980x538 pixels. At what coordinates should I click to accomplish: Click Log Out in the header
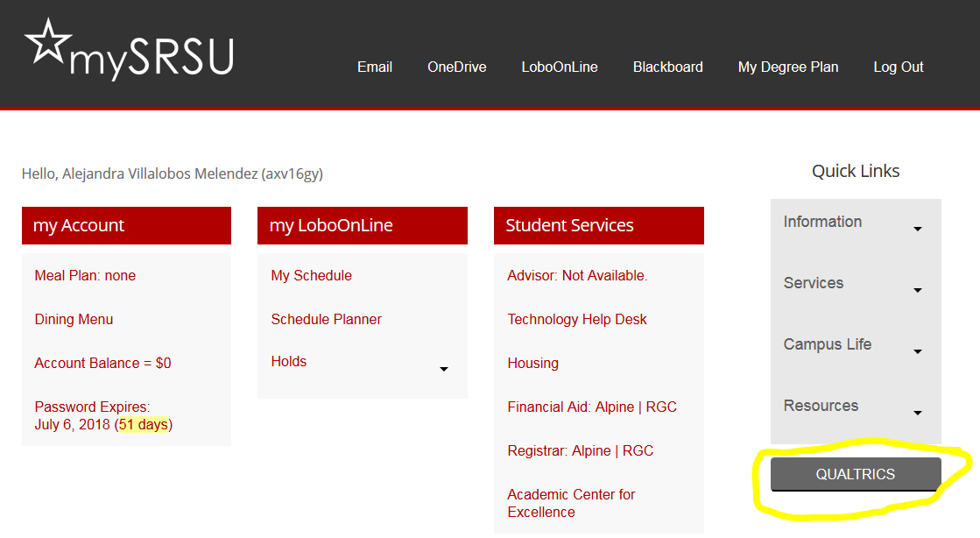point(899,67)
